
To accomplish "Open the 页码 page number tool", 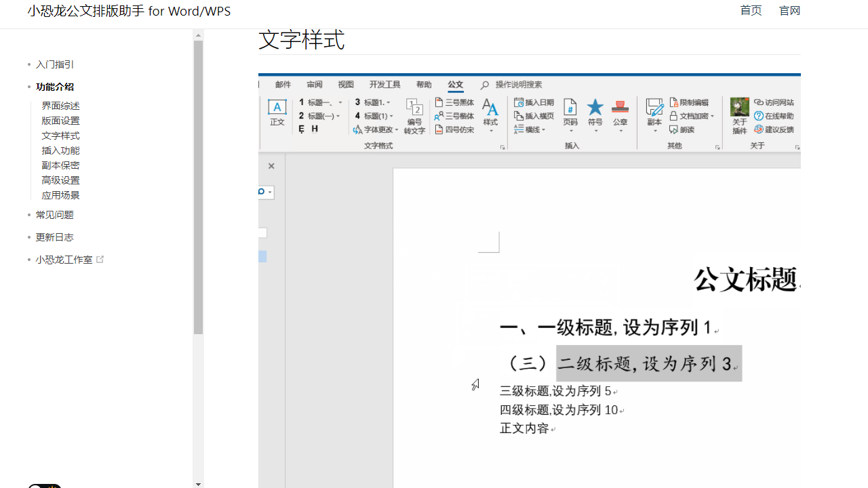I will 570,108.
